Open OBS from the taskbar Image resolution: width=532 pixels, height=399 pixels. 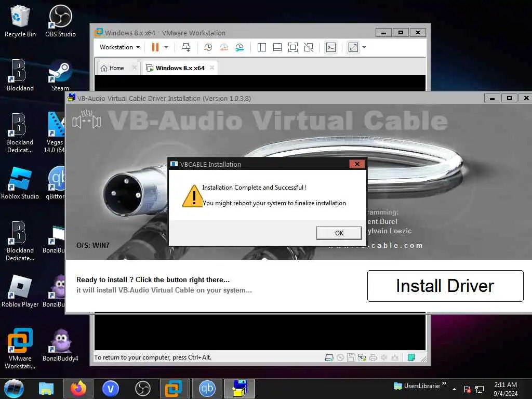click(142, 389)
